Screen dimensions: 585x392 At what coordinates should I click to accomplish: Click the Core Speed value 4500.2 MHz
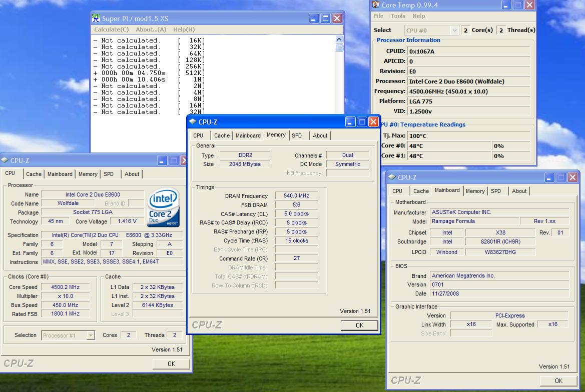[x=65, y=287]
